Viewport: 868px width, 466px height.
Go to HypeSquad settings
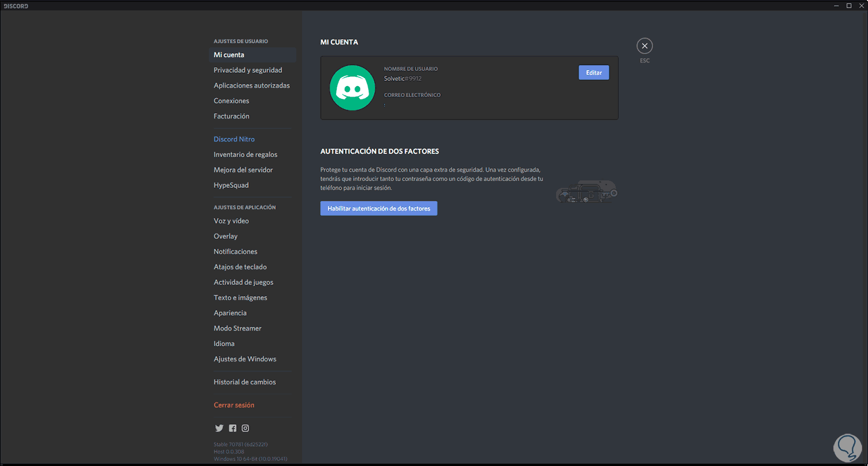click(x=252, y=185)
